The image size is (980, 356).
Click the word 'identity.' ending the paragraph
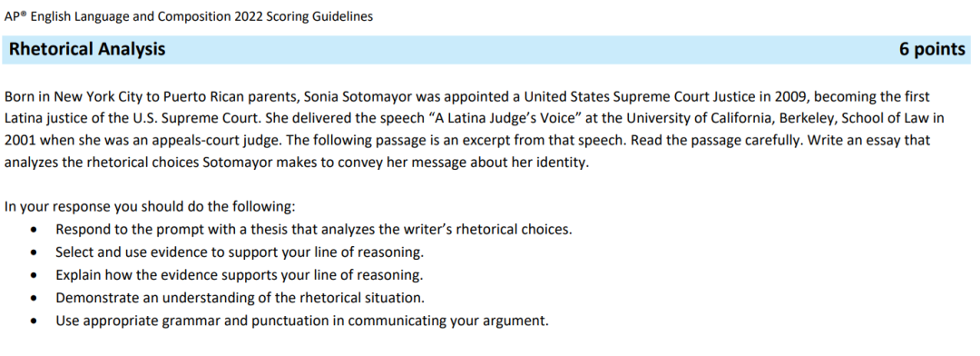click(566, 163)
